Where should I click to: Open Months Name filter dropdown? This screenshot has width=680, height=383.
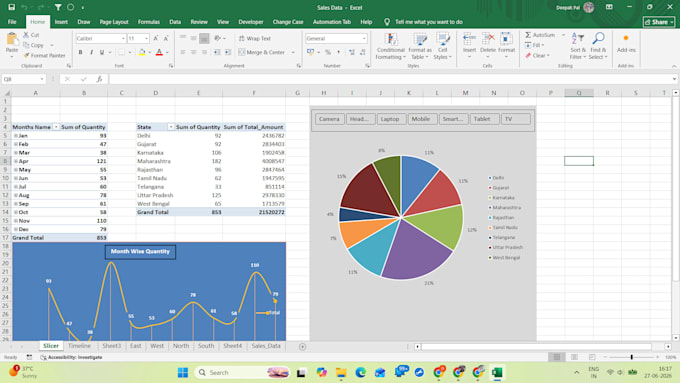[56, 127]
